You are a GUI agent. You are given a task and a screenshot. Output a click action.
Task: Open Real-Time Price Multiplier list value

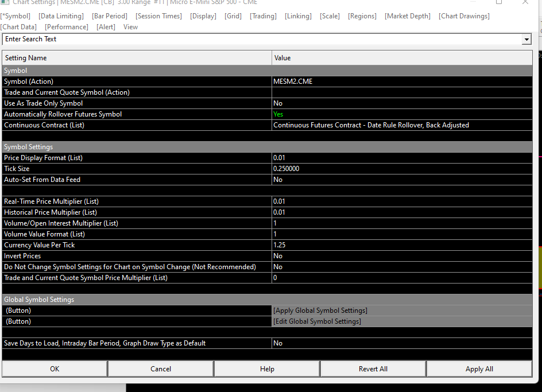[402, 201]
